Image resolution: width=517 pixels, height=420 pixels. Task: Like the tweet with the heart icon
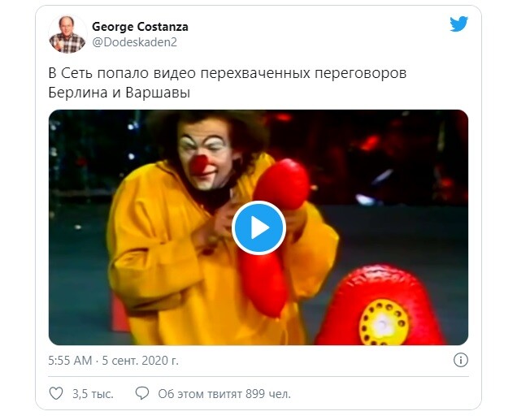coord(56,393)
